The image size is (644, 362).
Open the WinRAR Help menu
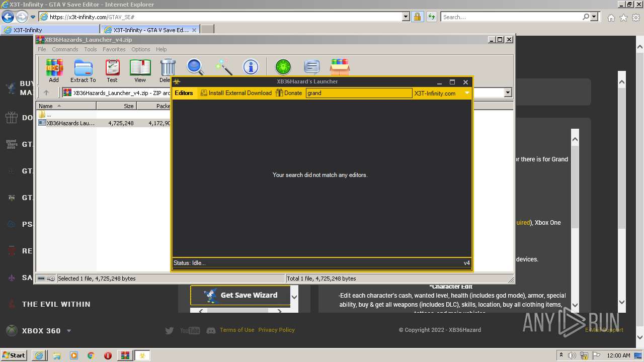(x=161, y=49)
